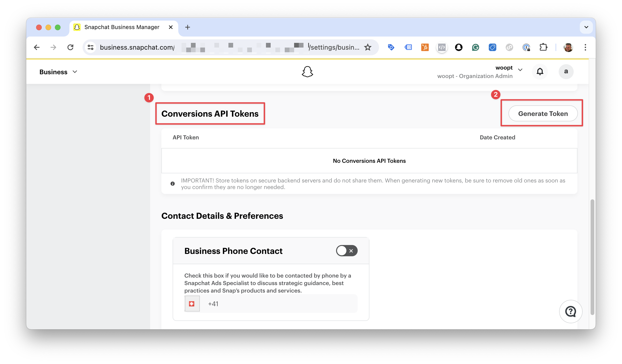Click the browser forward arrow

pos(53,47)
